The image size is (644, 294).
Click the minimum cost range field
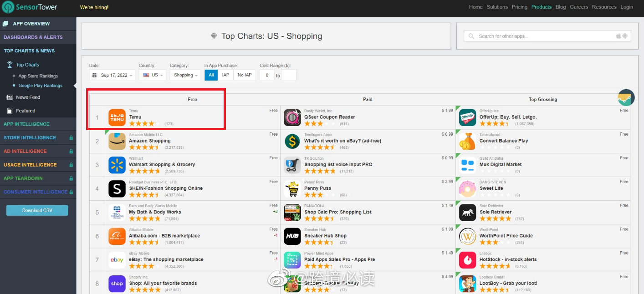[267, 75]
